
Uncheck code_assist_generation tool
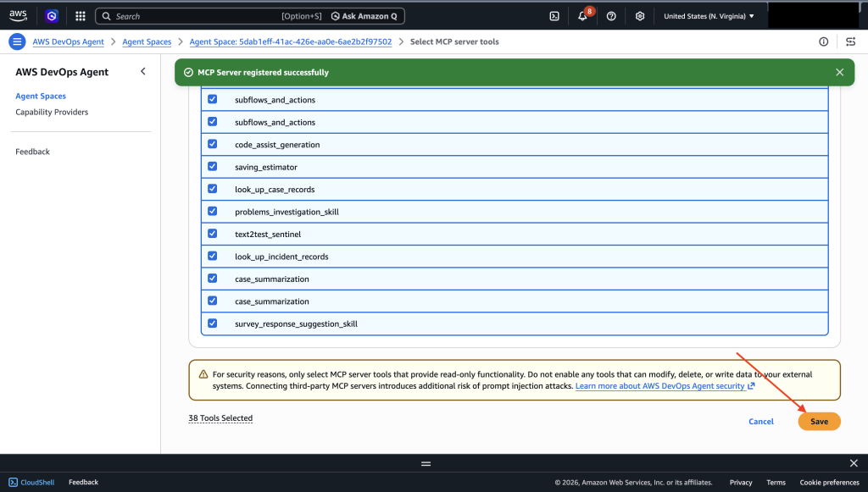213,144
